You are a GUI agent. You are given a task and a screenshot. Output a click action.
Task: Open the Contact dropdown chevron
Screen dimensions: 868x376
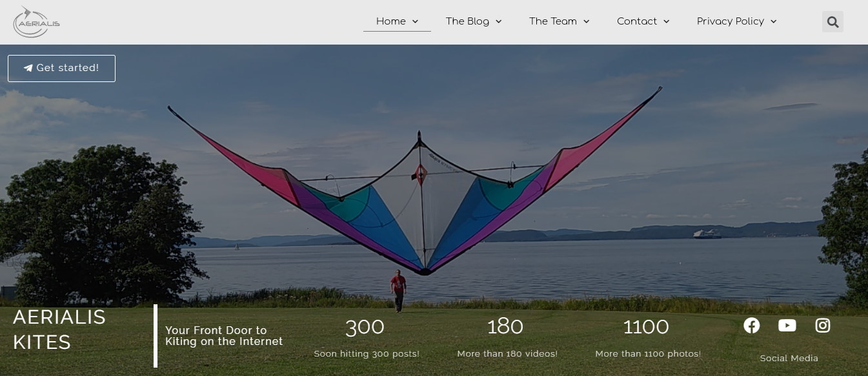tap(666, 21)
